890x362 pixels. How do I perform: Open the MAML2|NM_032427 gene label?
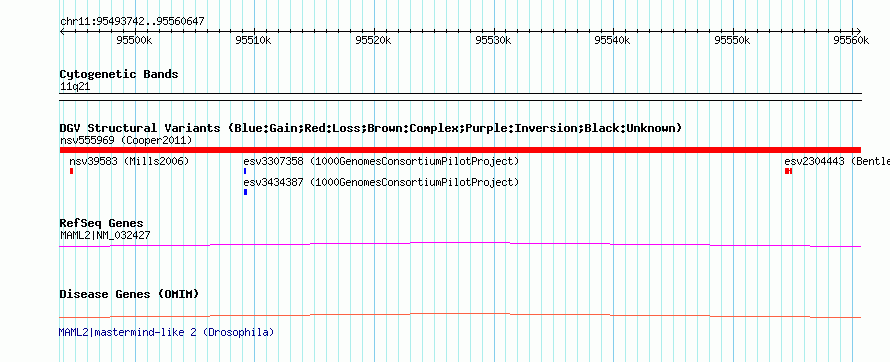click(x=105, y=235)
